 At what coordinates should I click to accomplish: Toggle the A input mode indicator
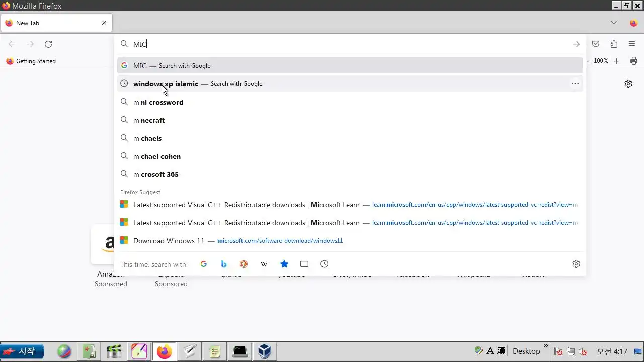pyautogui.click(x=490, y=351)
